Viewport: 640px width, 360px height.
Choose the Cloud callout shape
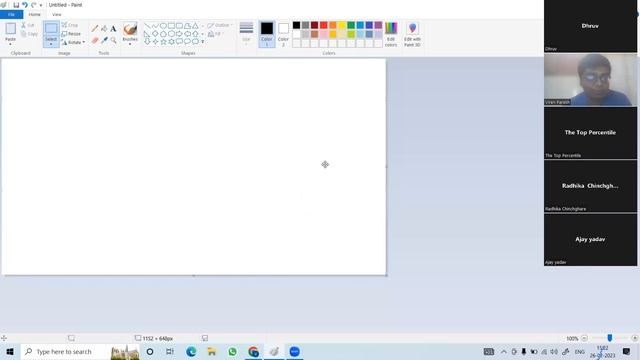click(196, 42)
